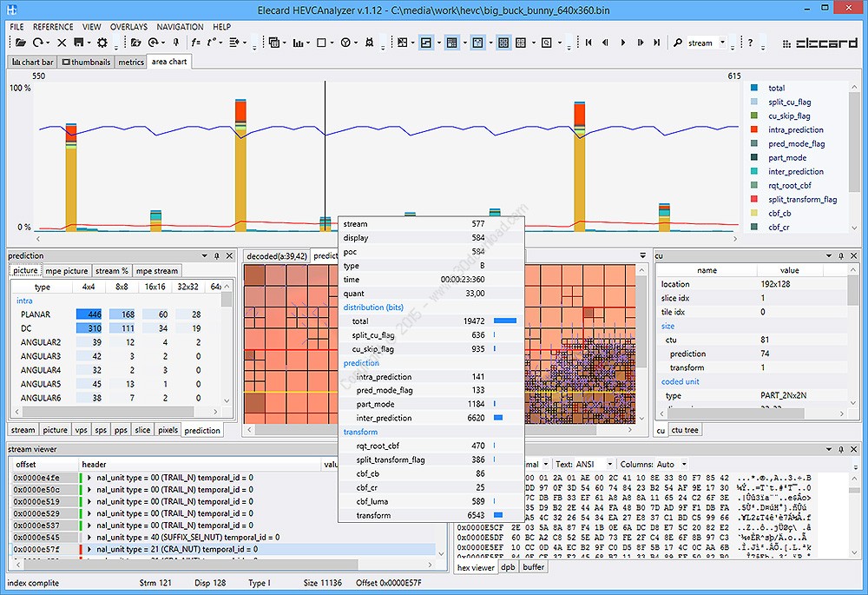Select the stream % tab
This screenshot has width=868, height=595.
(x=111, y=271)
